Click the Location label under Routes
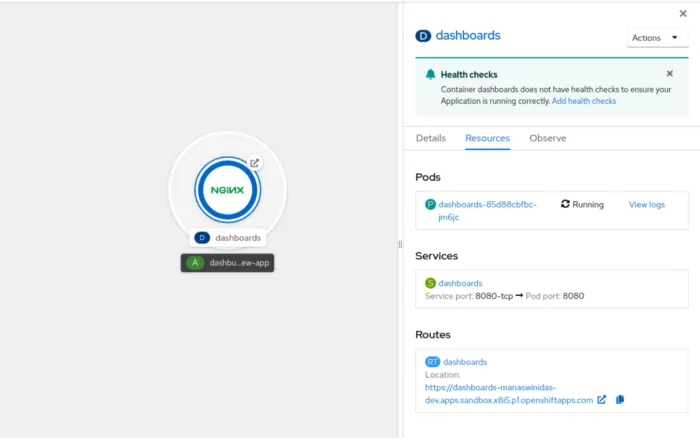700x438 pixels. [442, 375]
